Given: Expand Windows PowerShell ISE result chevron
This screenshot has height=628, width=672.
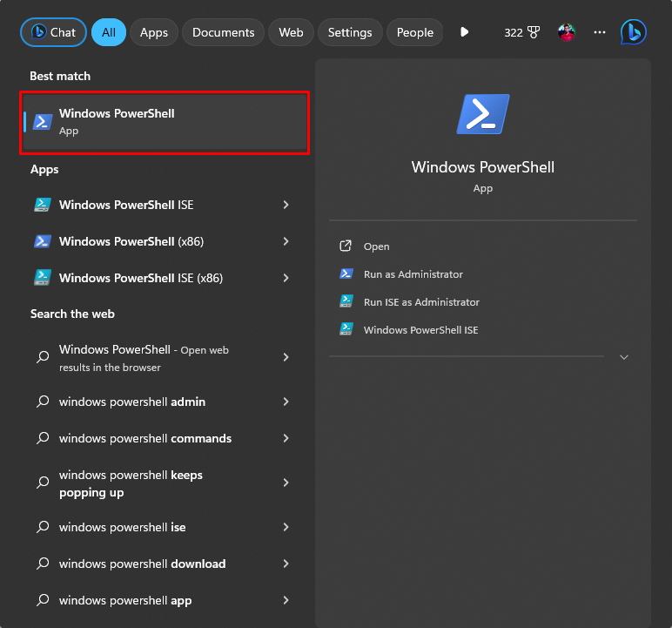Looking at the screenshot, I should [286, 205].
